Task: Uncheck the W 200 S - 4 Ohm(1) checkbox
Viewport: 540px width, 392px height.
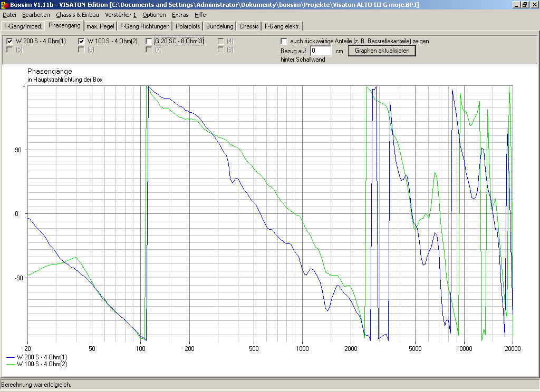Action: coord(9,41)
